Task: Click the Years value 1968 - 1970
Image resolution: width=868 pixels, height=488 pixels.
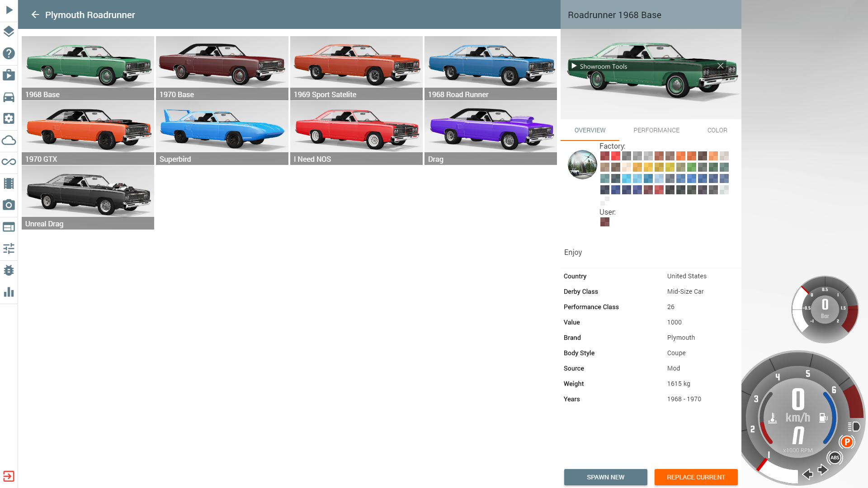Action: coord(684,399)
